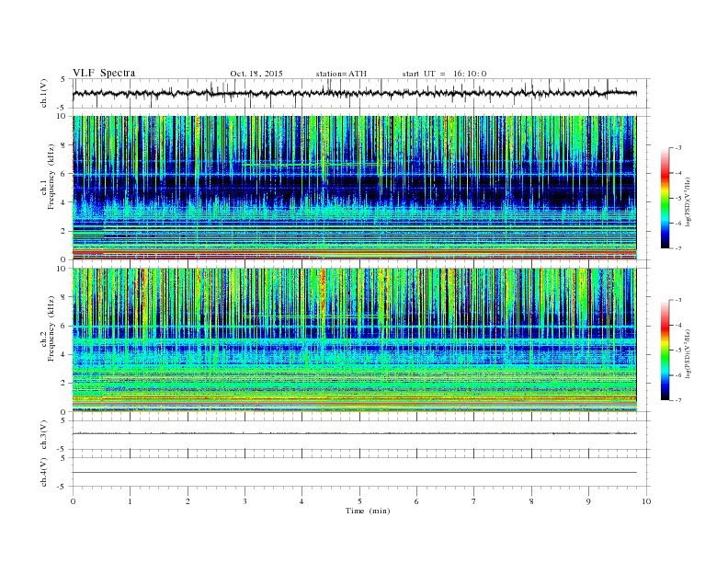Click the ch.3 waveform trace
Screen dimensions: 728x563
[354, 433]
